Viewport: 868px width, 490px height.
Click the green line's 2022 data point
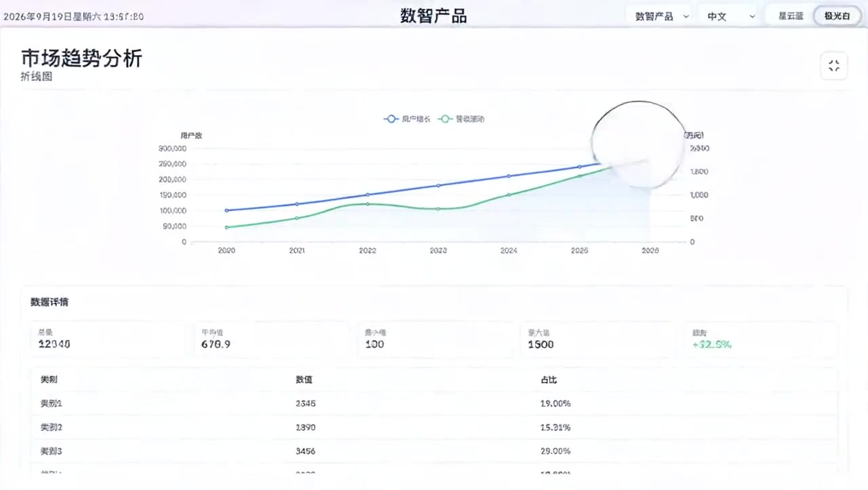368,204
